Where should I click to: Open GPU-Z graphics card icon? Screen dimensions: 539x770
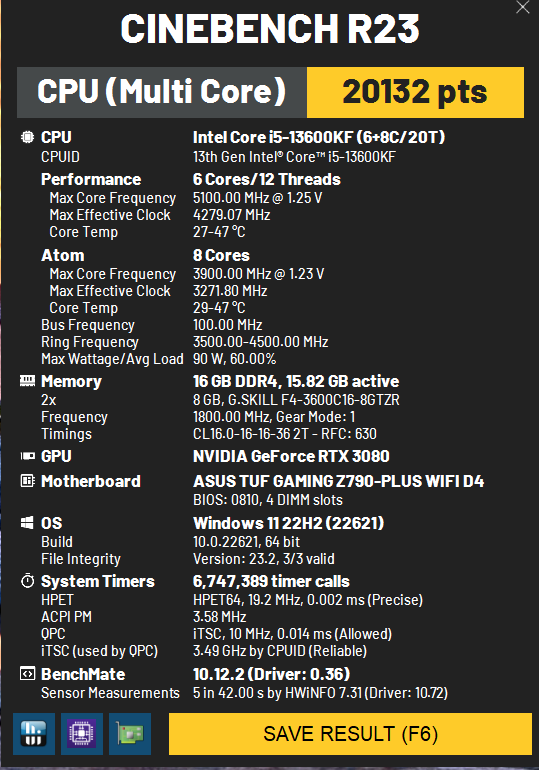130,734
